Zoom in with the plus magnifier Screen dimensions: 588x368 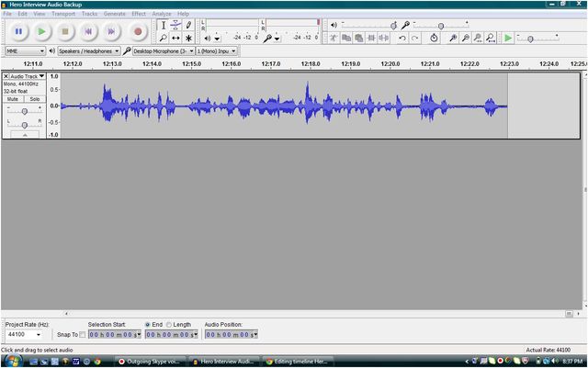(x=453, y=38)
